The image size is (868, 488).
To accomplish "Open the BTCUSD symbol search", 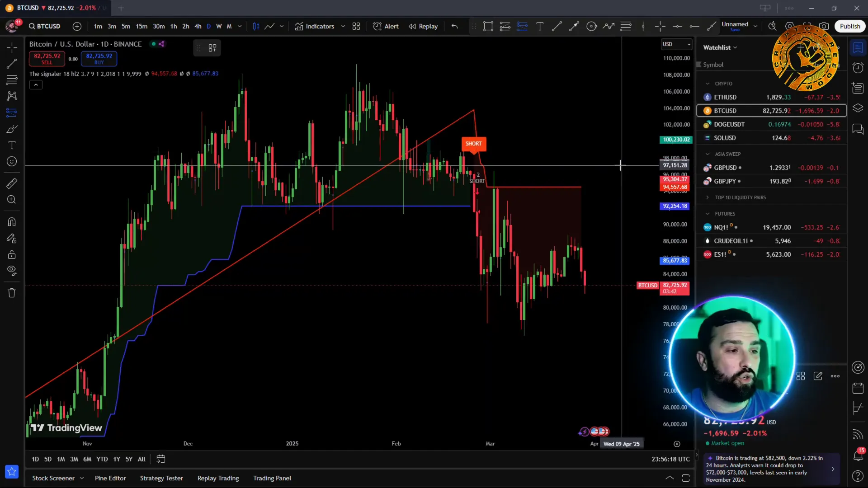I will point(45,26).
